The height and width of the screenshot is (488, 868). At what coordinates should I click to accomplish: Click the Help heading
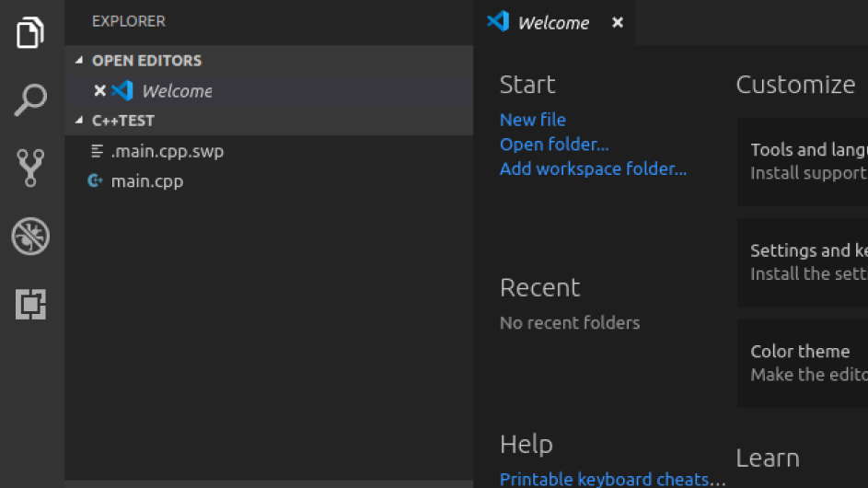point(526,444)
